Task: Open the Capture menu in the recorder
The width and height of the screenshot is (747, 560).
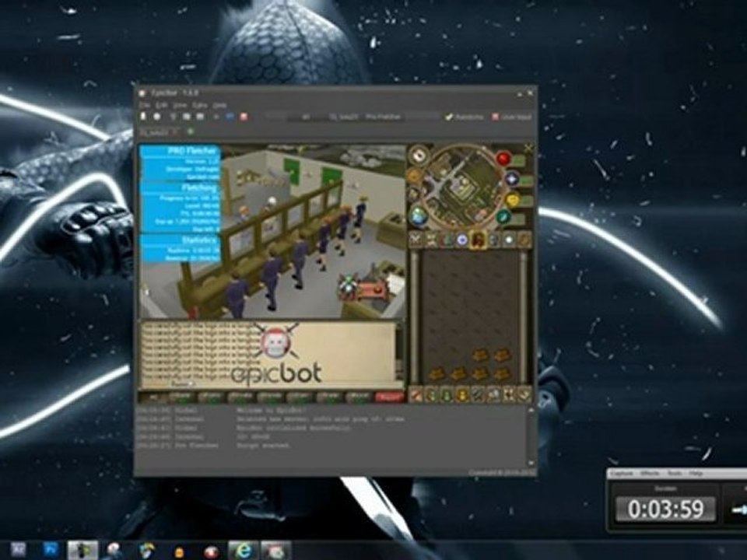Action: click(x=622, y=474)
